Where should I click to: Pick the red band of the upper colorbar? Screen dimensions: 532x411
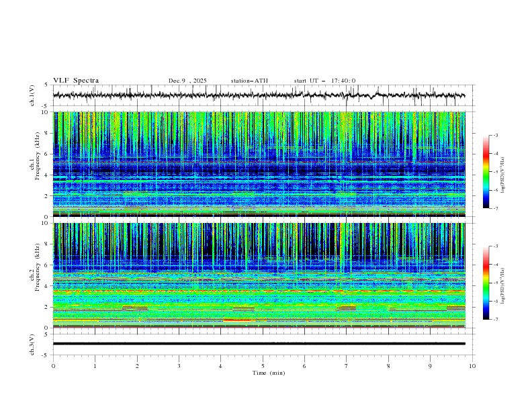[x=486, y=154]
